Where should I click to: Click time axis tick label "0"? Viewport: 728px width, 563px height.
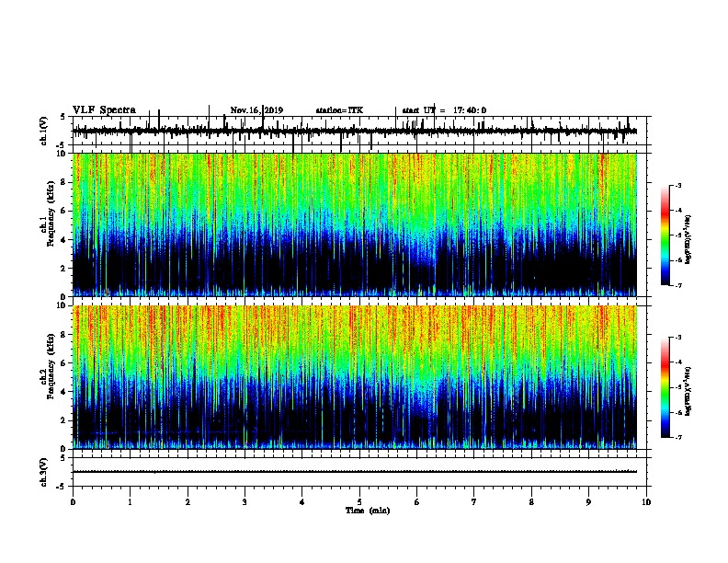point(73,502)
